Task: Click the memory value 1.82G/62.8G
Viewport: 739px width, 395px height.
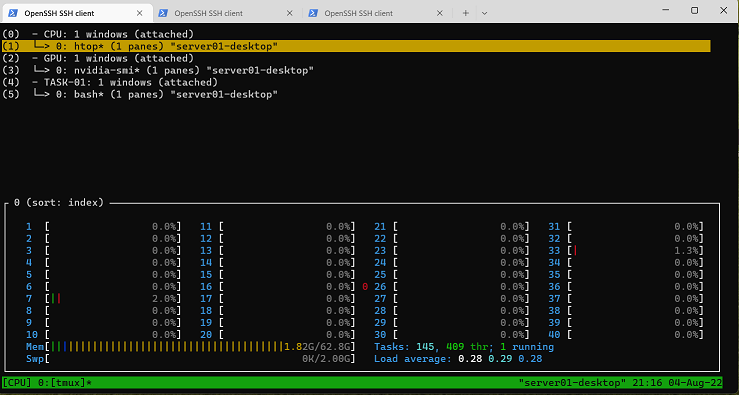Action: [x=318, y=347]
